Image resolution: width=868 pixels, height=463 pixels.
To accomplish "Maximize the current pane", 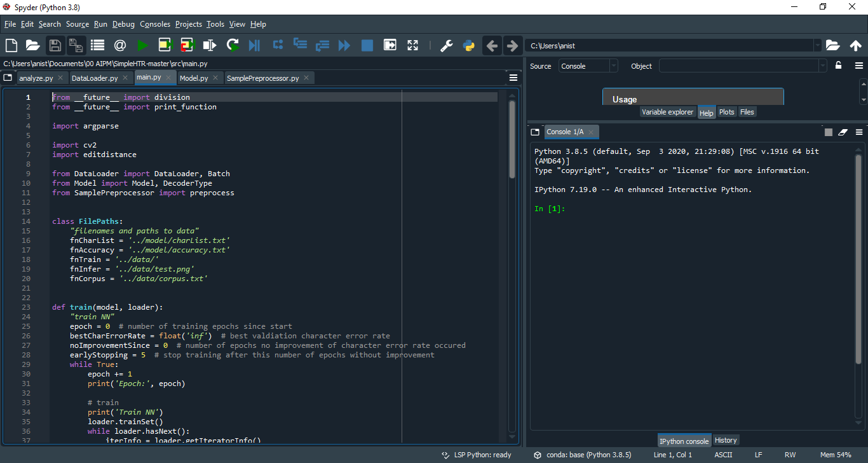I will pyautogui.click(x=390, y=45).
